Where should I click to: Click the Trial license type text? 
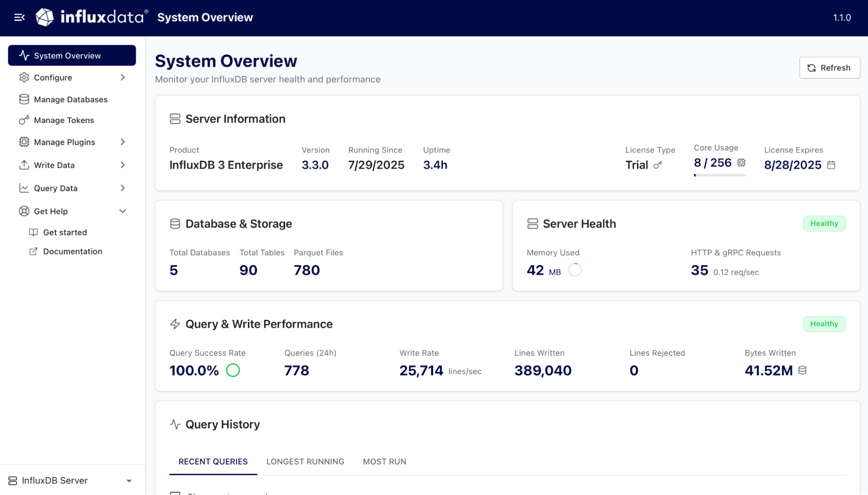coord(637,165)
